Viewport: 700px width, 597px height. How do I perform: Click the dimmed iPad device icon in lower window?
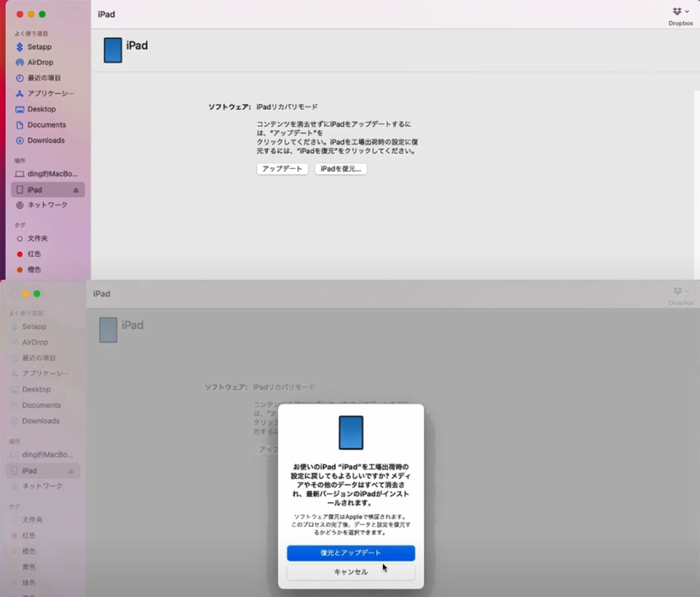pyautogui.click(x=108, y=330)
